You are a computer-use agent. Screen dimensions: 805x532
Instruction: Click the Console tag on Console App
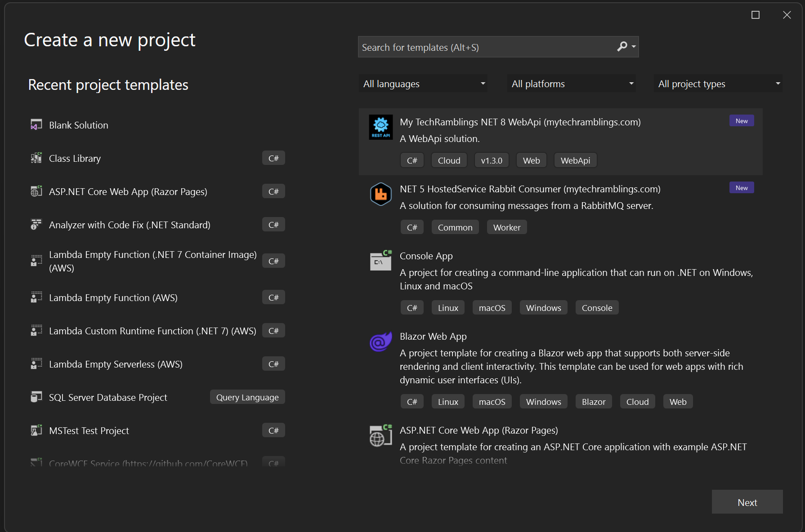[x=597, y=308]
